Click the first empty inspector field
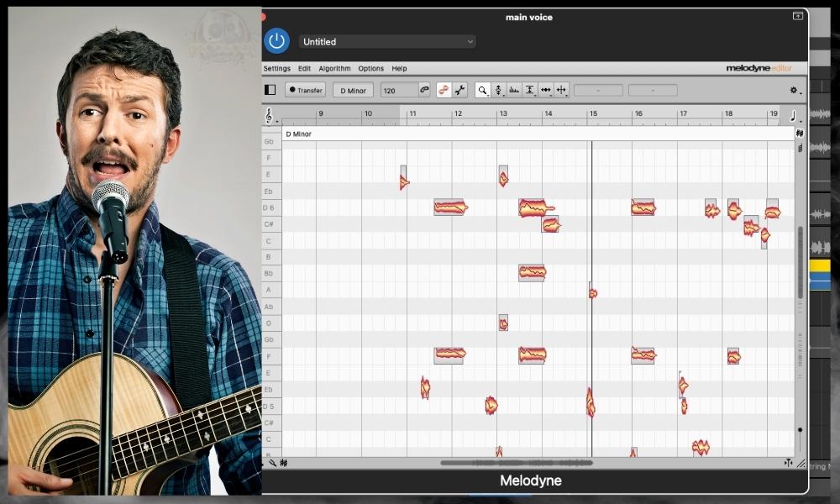Screen dimensions: 840x504 click(598, 90)
